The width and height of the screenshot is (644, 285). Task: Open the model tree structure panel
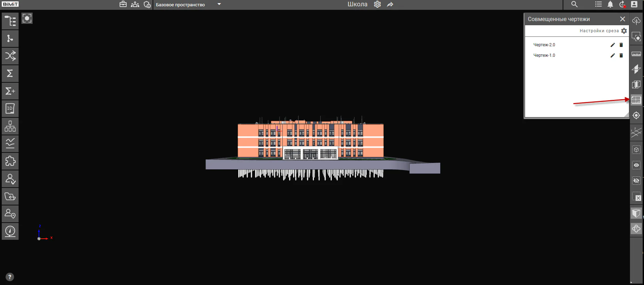[x=10, y=21]
